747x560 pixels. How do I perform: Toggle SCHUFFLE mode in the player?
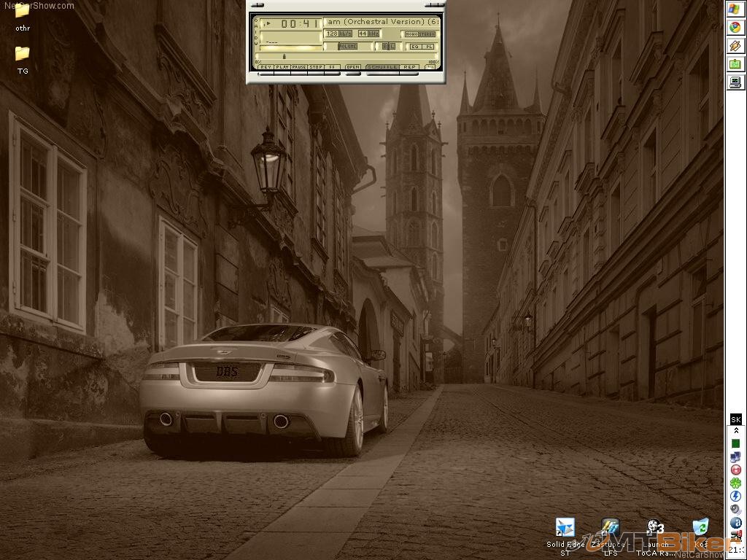pyautogui.click(x=382, y=67)
